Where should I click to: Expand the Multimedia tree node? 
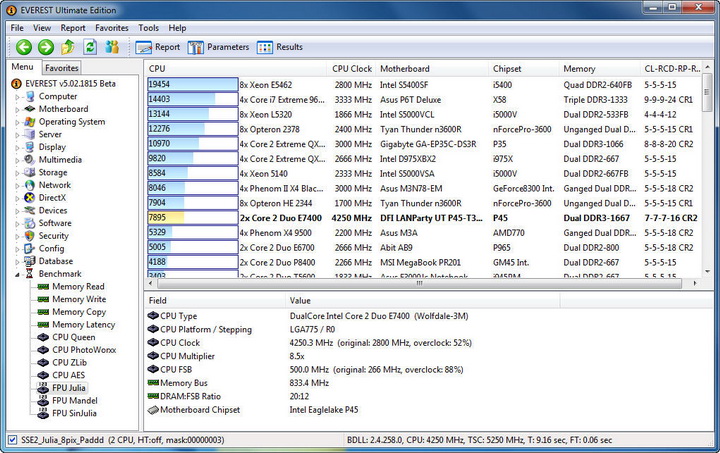pyautogui.click(x=17, y=160)
